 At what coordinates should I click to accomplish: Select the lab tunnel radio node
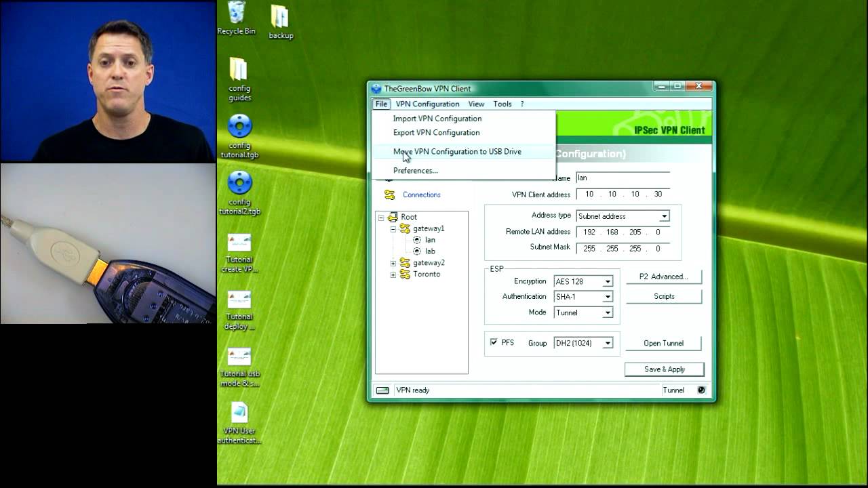417,251
